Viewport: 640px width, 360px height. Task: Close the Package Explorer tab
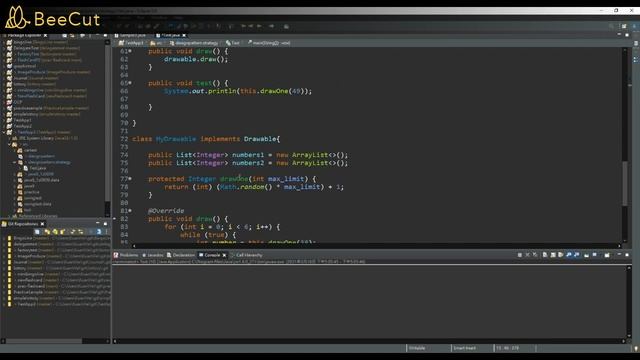coord(45,36)
